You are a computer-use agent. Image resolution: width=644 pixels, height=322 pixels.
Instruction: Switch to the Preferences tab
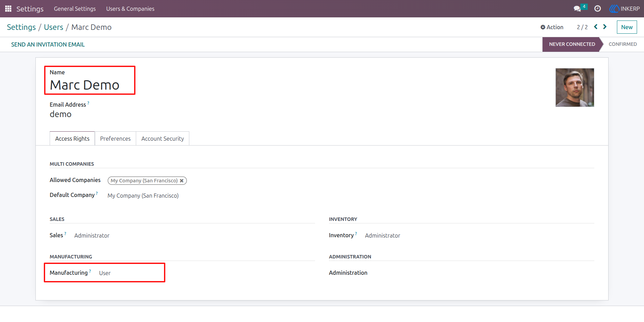tap(115, 139)
